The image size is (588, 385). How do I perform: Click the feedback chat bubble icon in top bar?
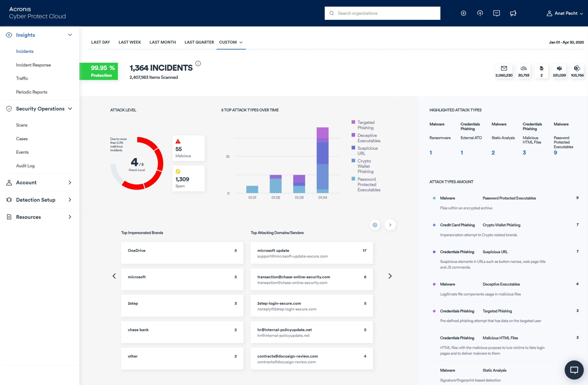click(496, 13)
